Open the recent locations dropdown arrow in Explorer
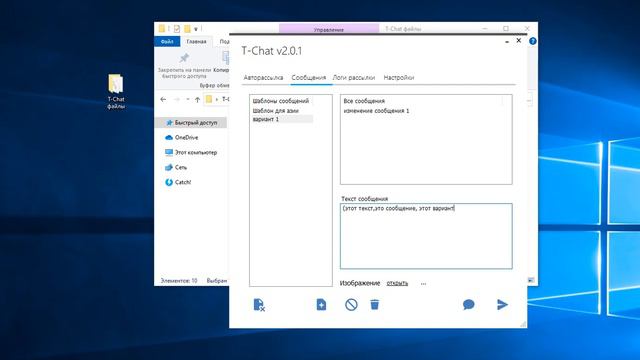 187,99
